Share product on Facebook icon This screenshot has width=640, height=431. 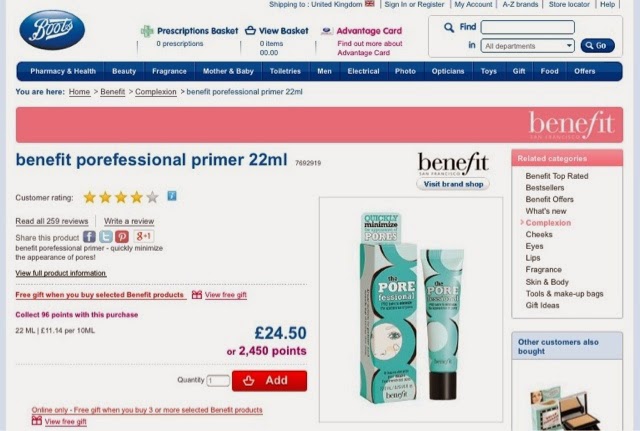tap(89, 237)
